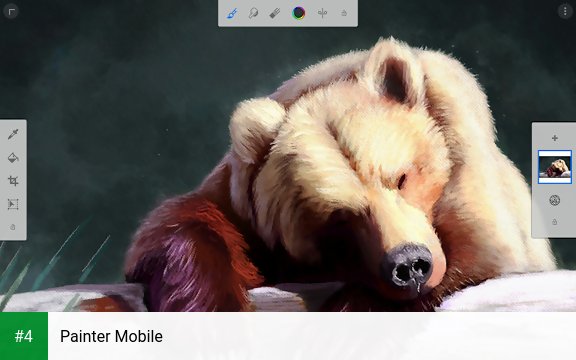Select the Blender smudge tool
The height and width of the screenshot is (360, 576).
pos(253,14)
